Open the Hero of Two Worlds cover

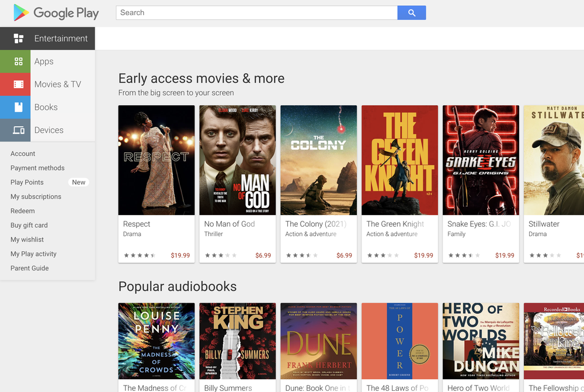click(481, 341)
